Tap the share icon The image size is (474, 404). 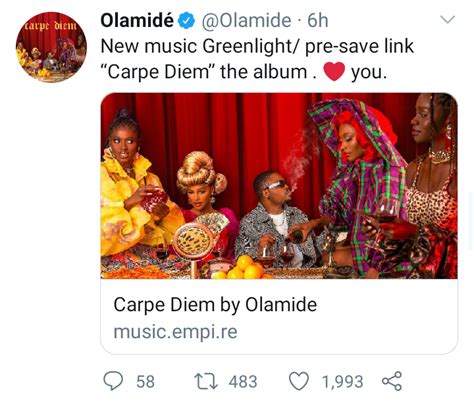pyautogui.click(x=392, y=381)
